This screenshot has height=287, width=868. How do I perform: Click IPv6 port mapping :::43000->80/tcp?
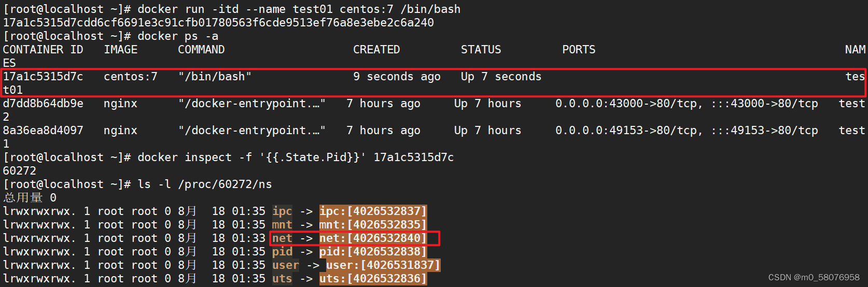[x=764, y=104]
